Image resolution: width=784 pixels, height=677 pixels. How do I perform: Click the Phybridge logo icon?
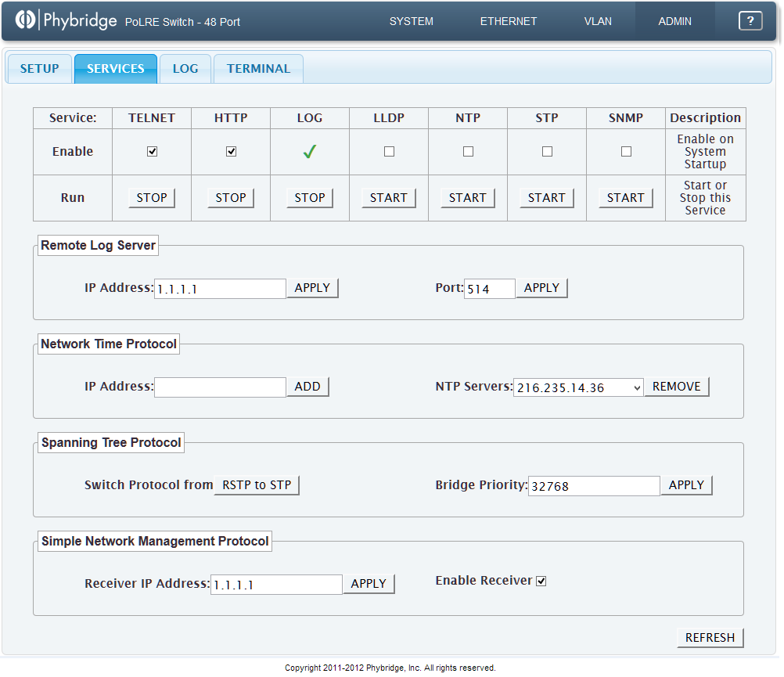pyautogui.click(x=26, y=20)
